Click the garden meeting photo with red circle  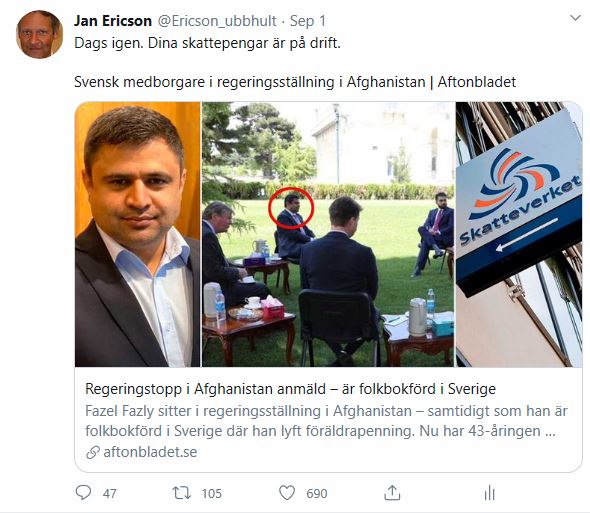[328, 234]
